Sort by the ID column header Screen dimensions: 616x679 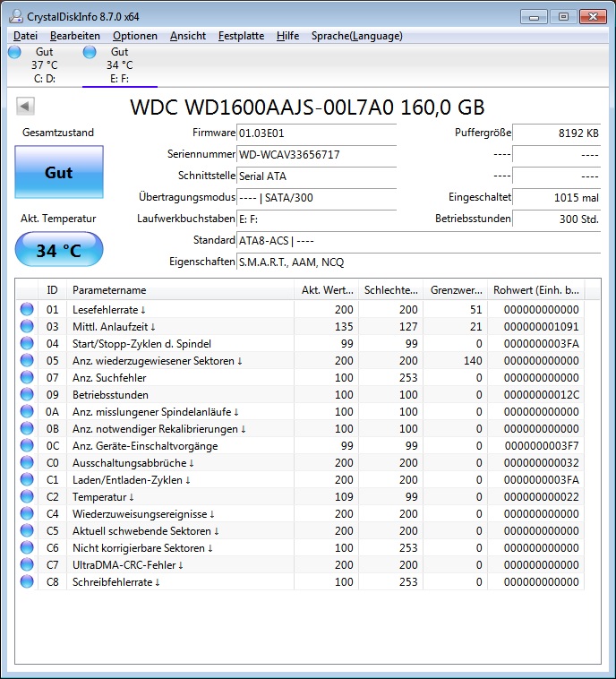click(52, 289)
